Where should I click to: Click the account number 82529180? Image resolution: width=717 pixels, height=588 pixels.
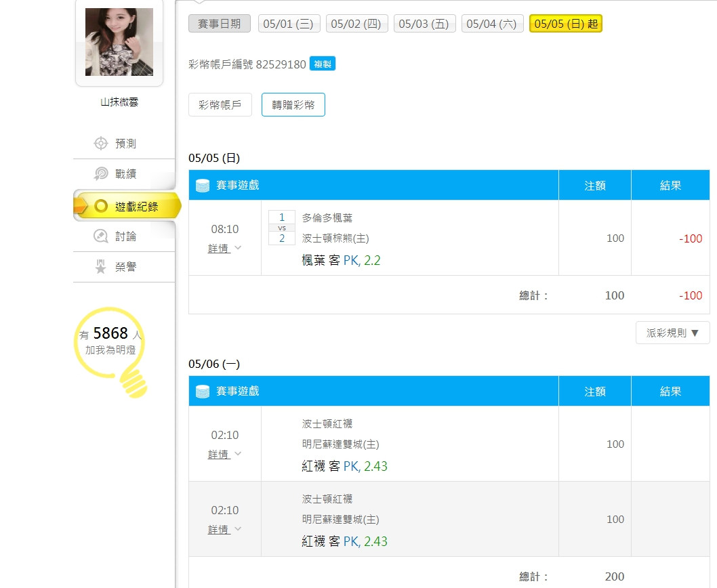click(281, 64)
